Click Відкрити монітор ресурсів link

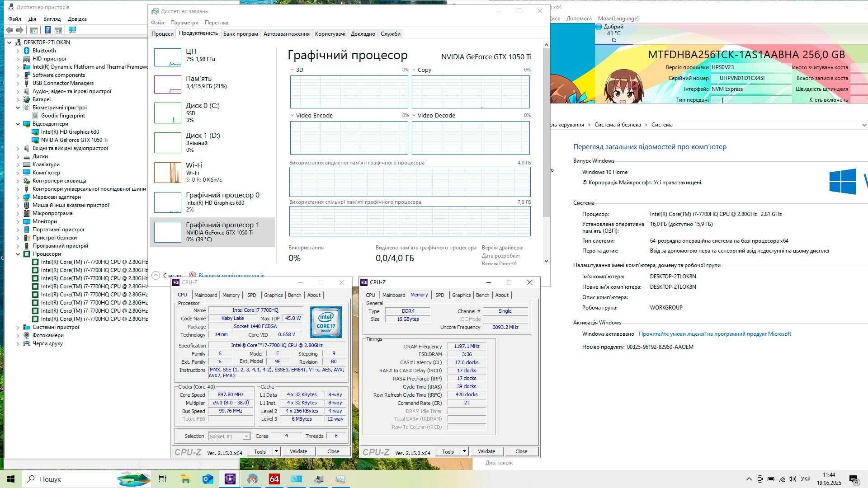point(231,276)
